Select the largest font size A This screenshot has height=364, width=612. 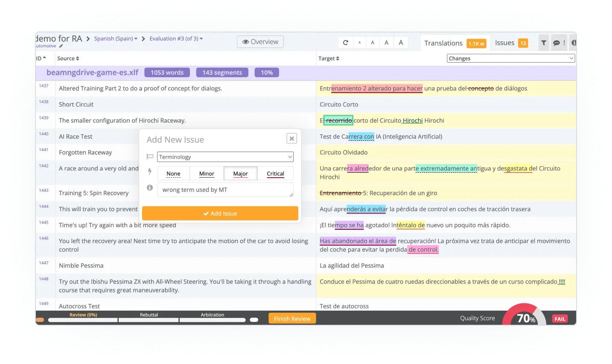[x=401, y=43]
